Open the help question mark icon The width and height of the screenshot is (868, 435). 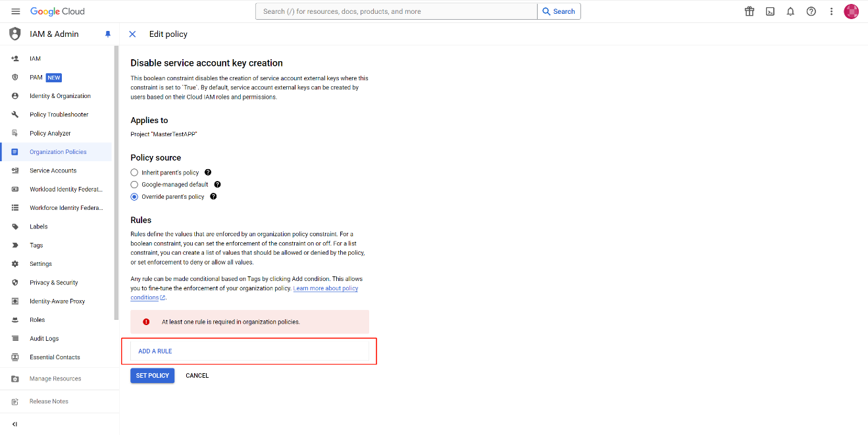pos(811,11)
